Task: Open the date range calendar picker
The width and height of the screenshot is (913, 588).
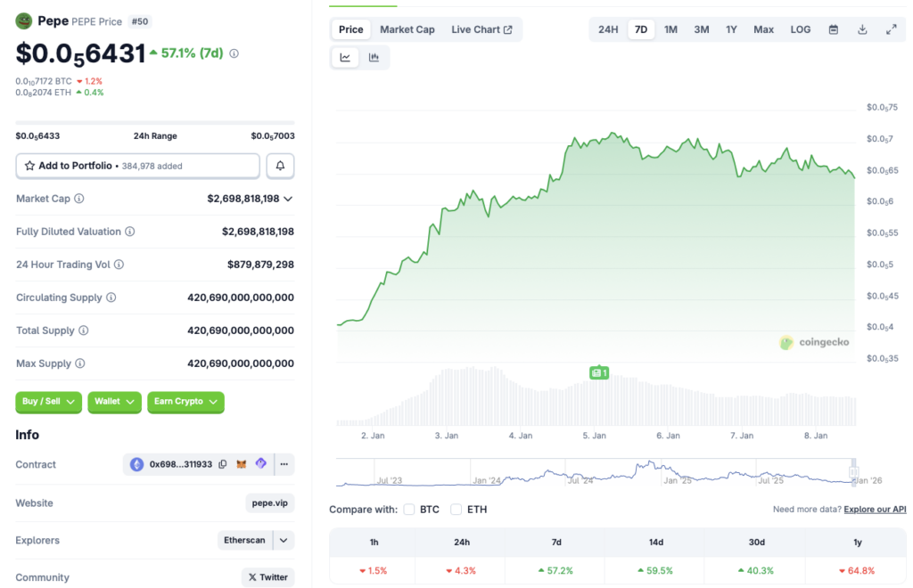Action: (x=833, y=29)
